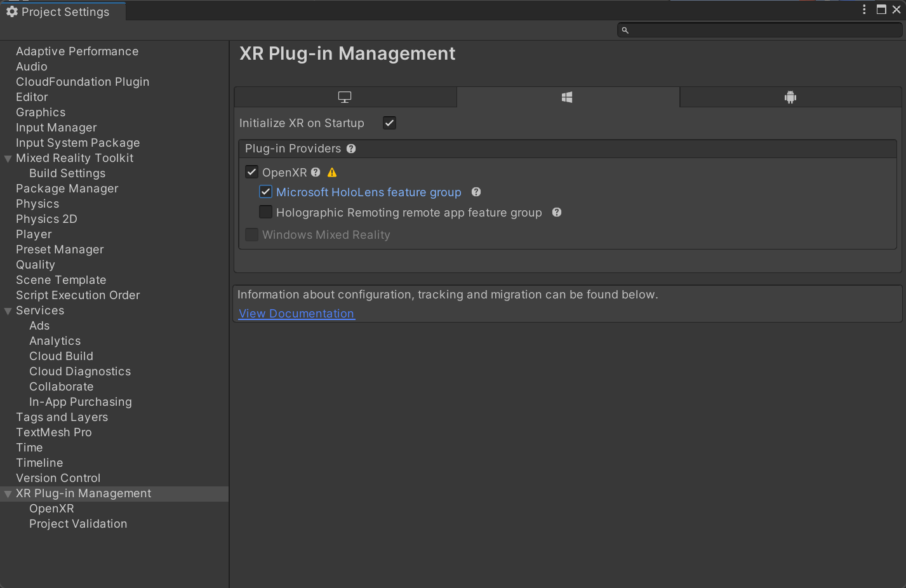Open Timeline settings
The image size is (906, 588).
tap(39, 463)
